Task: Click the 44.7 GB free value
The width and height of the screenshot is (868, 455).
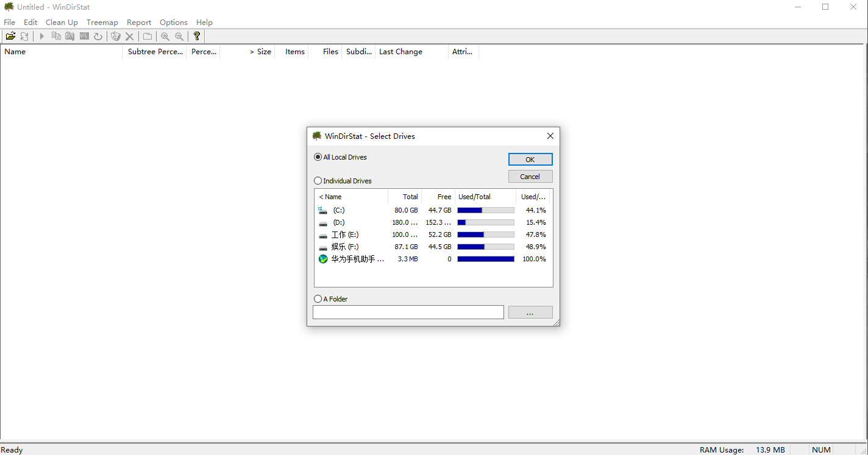Action: [440, 210]
